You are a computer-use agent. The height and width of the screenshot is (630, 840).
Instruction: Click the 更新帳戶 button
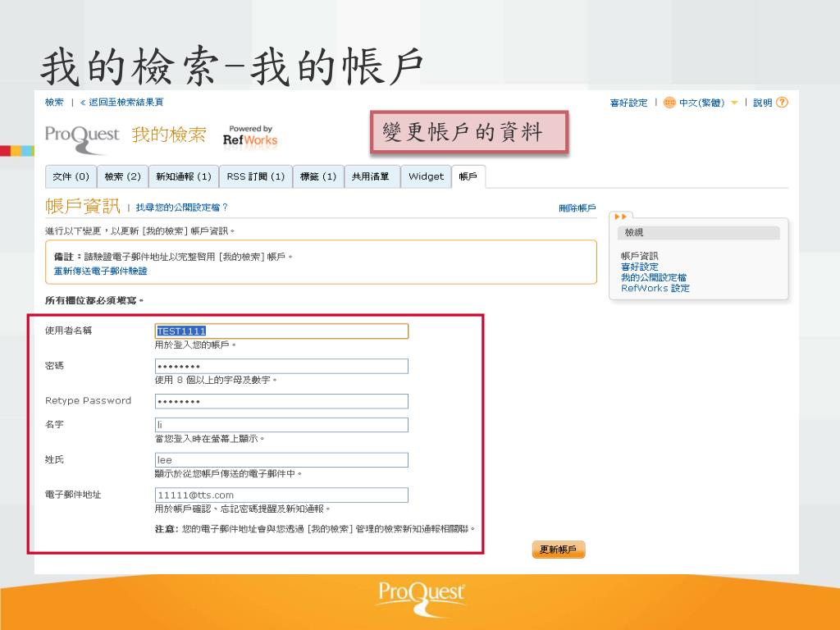click(x=558, y=550)
